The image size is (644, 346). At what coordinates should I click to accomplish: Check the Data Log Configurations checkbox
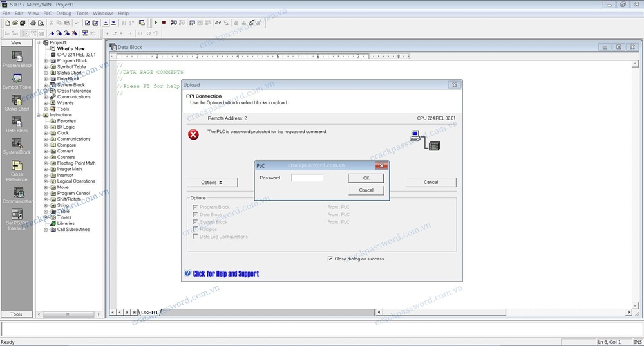point(196,237)
